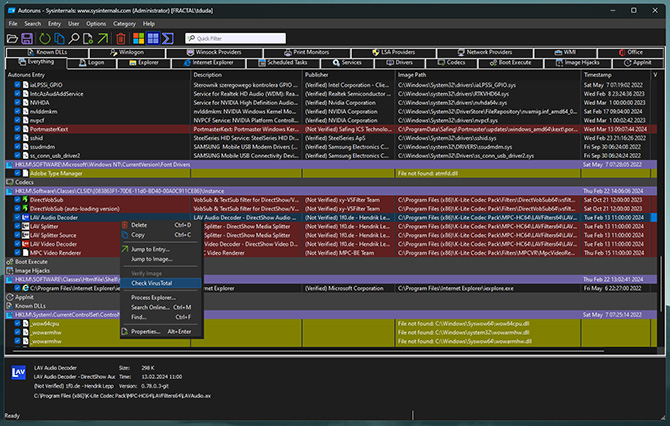Click the magnifier Find toolbar icon
The image size is (670, 426).
pyautogui.click(x=73, y=38)
